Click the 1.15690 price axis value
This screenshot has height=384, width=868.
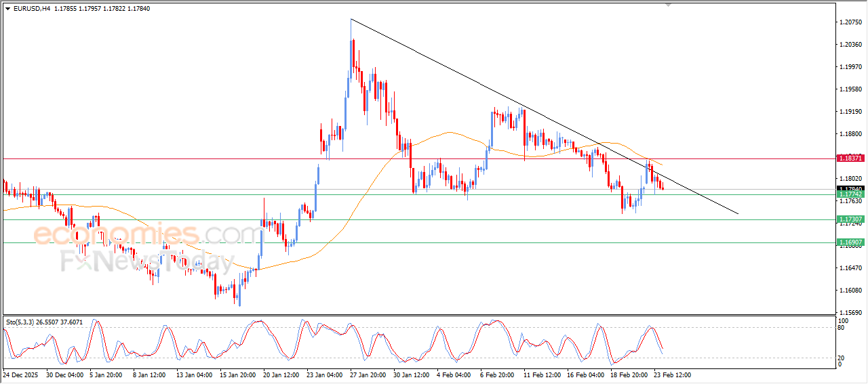850,313
